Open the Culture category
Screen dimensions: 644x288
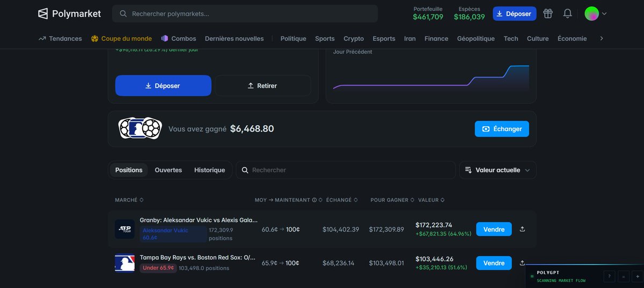538,39
